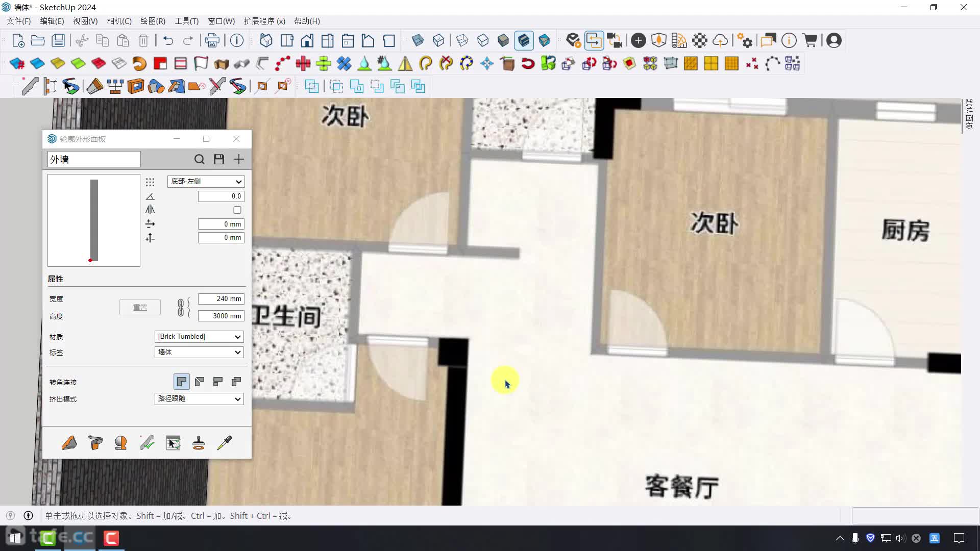
Task: Click the 240 mm width field
Action: [x=221, y=299]
